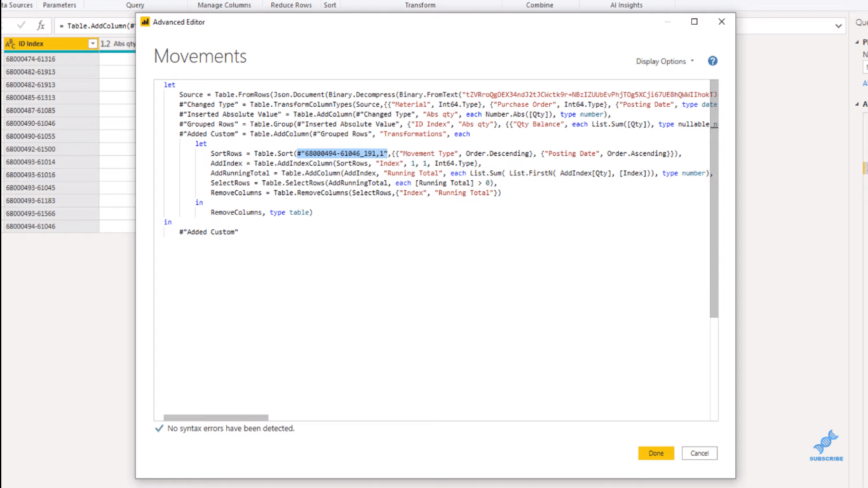
Task: Click the #"Grouped Rows" code line
Action: (x=448, y=124)
